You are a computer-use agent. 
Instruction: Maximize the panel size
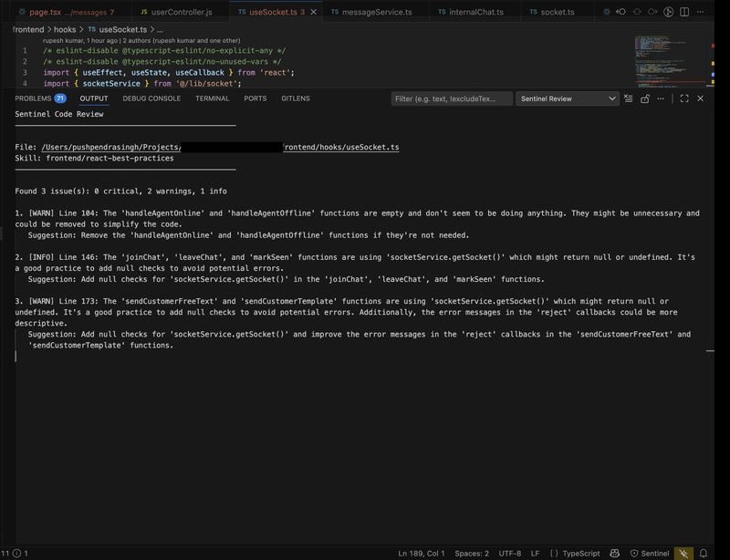click(x=684, y=99)
